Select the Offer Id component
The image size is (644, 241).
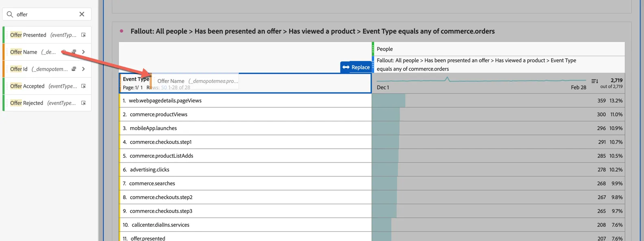[x=47, y=69]
